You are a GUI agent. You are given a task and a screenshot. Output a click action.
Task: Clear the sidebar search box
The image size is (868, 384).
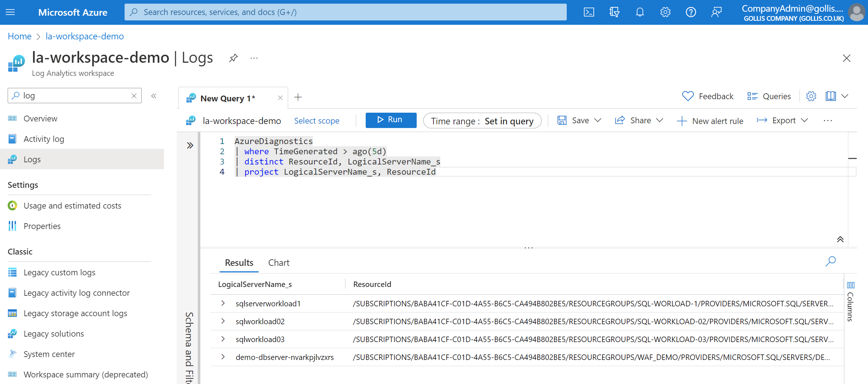pos(134,96)
